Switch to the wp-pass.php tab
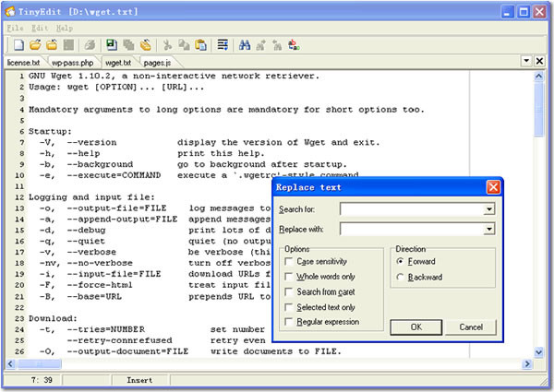554x392 pixels. pos(73,63)
